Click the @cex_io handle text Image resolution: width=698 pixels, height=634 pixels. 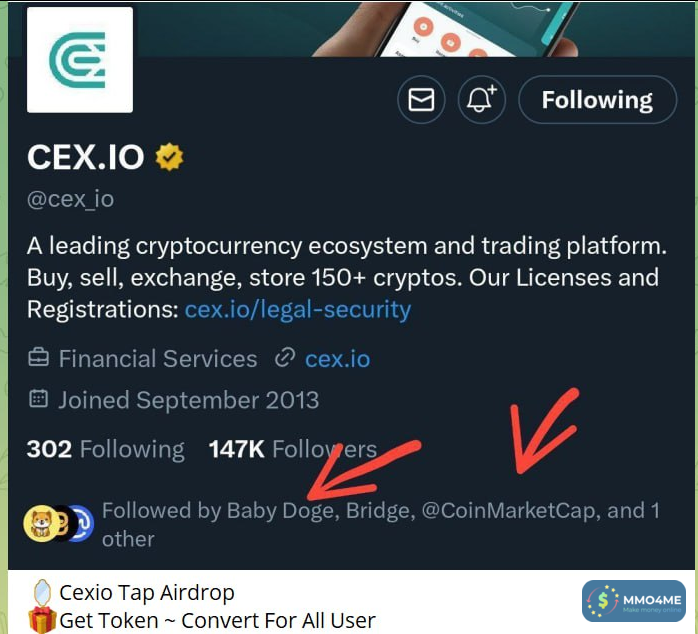point(70,198)
